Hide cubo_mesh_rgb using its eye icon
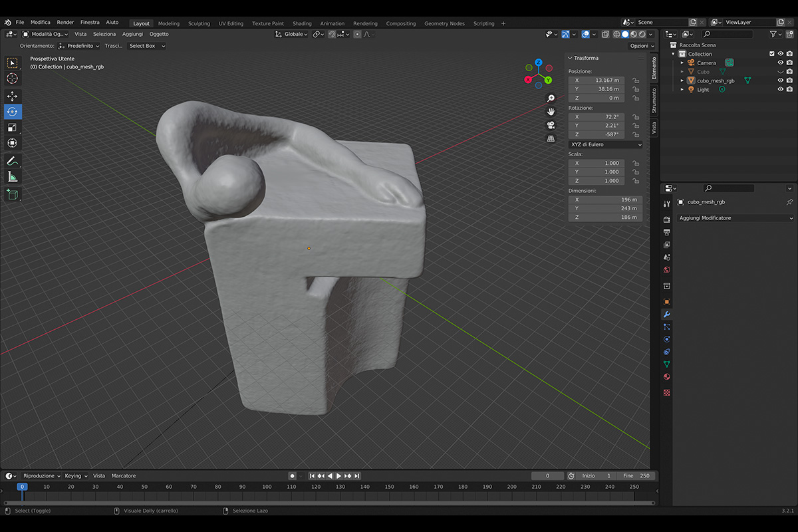Screen dimensions: 798x532 tap(781, 80)
